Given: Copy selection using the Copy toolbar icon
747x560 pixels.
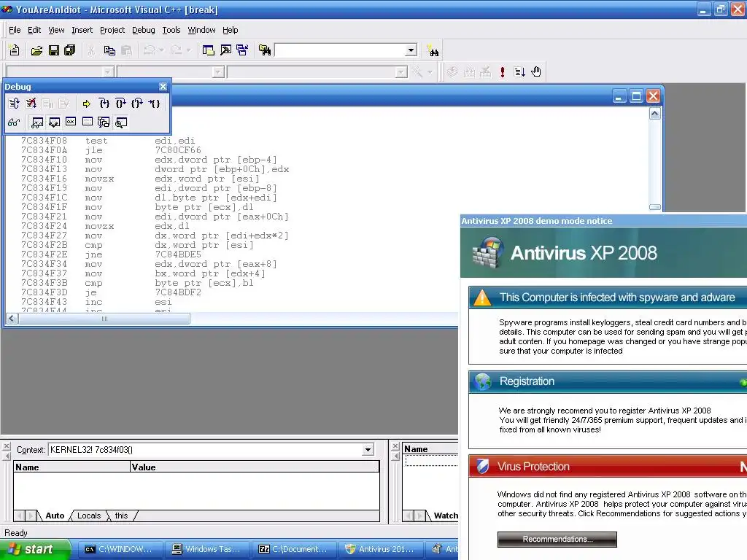Looking at the screenshot, I should [109, 50].
